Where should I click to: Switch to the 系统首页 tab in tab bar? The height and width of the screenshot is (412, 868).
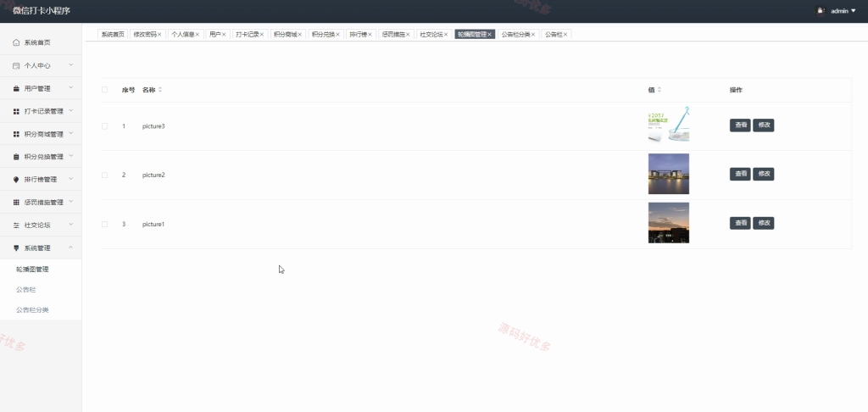click(x=113, y=34)
